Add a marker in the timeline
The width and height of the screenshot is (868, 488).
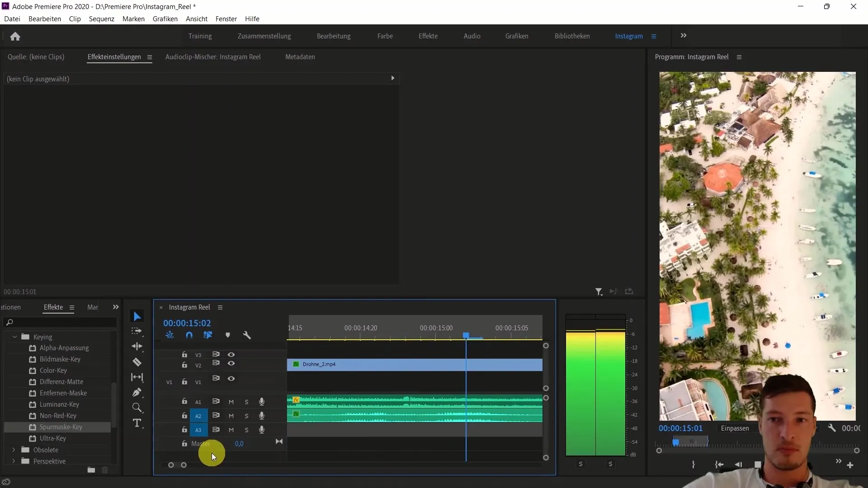tap(227, 335)
